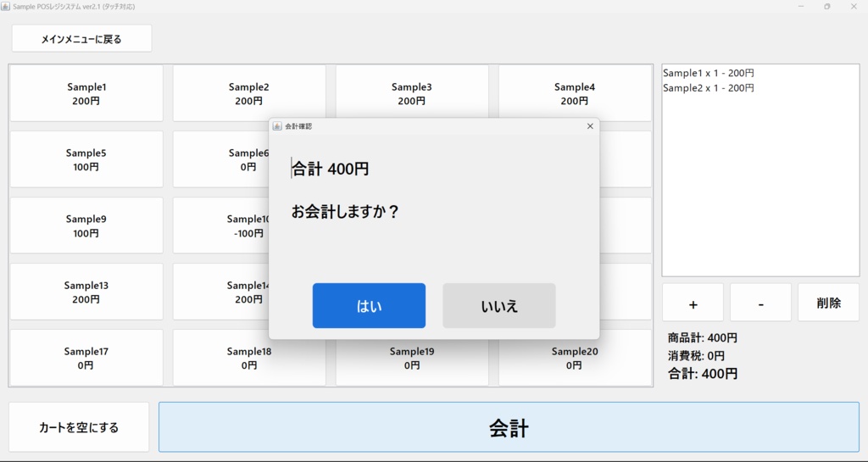Click the 合計: 400円 summary label
868x462 pixels.
pos(703,374)
